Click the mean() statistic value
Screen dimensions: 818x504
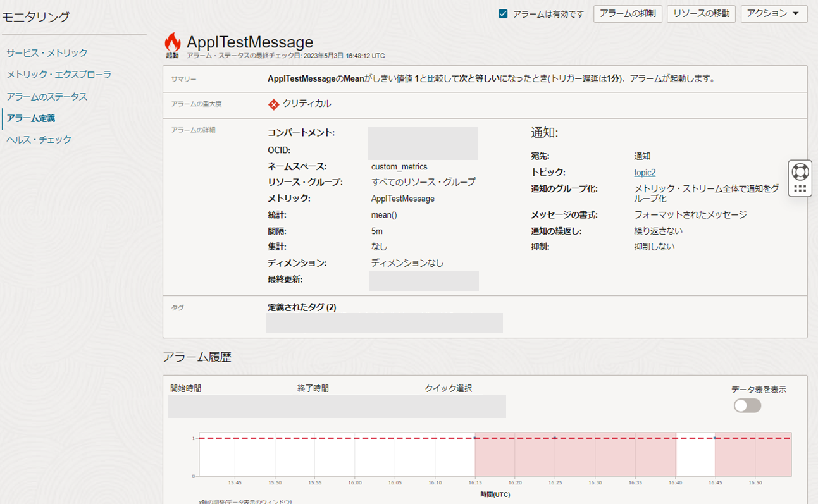(384, 215)
